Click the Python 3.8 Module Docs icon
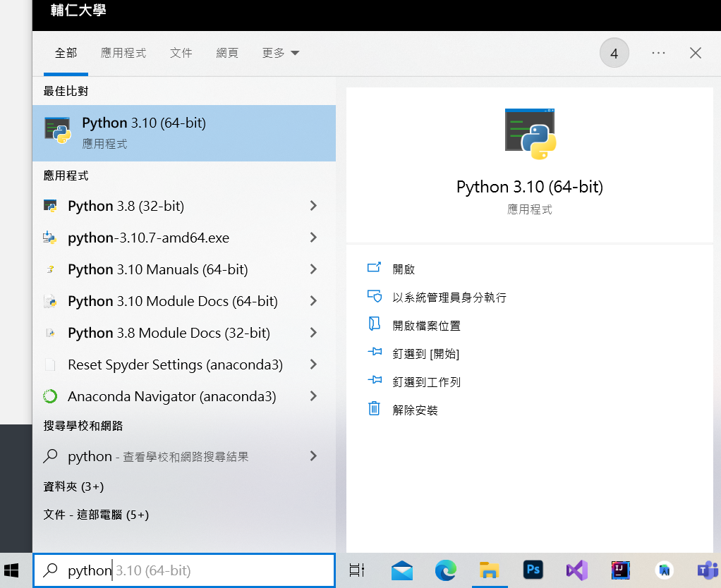Image resolution: width=721 pixels, height=588 pixels. click(x=50, y=333)
